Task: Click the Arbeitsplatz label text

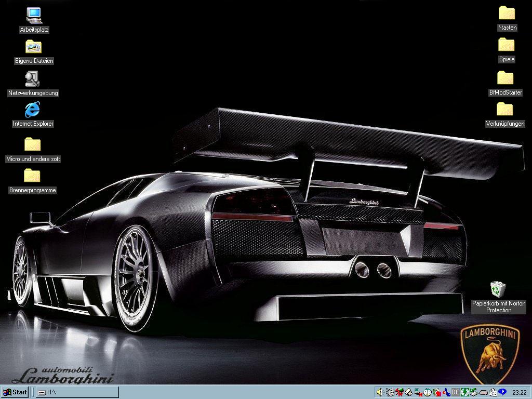Action: pos(34,30)
